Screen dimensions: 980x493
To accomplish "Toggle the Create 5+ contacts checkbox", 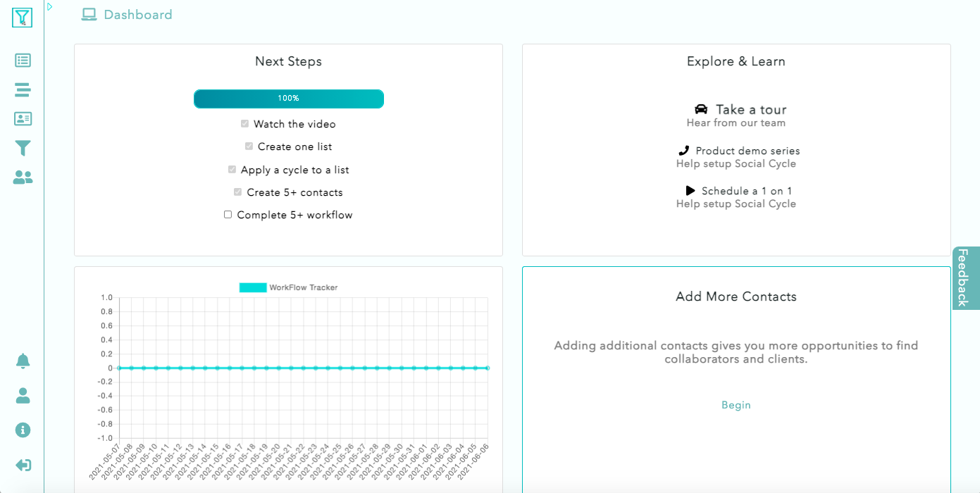I will (237, 192).
